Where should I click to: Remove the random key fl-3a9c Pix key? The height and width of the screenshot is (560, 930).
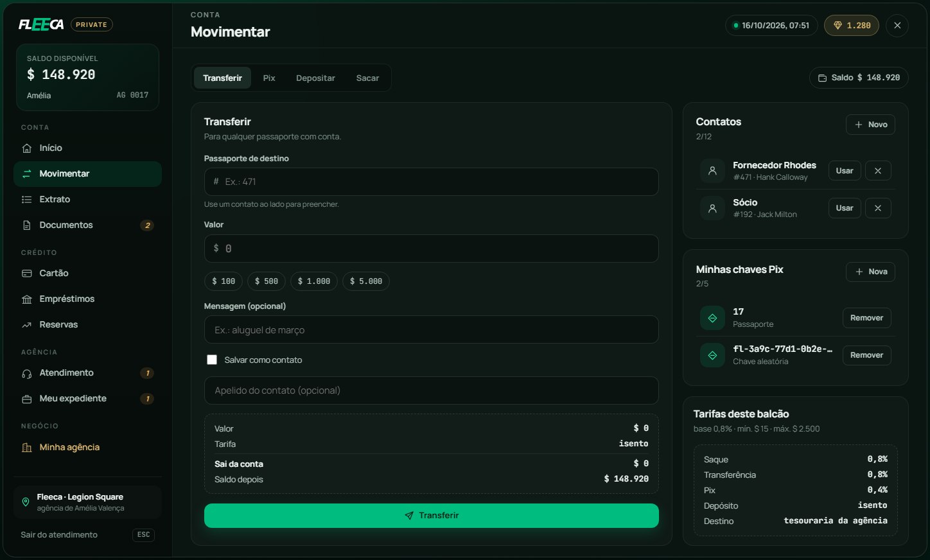pyautogui.click(x=866, y=355)
